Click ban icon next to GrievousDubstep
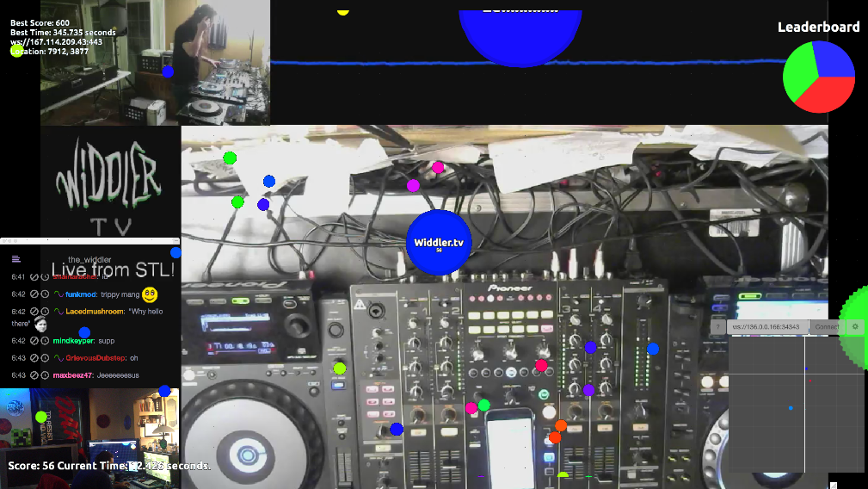Viewport: 868px width, 489px height. (x=34, y=358)
